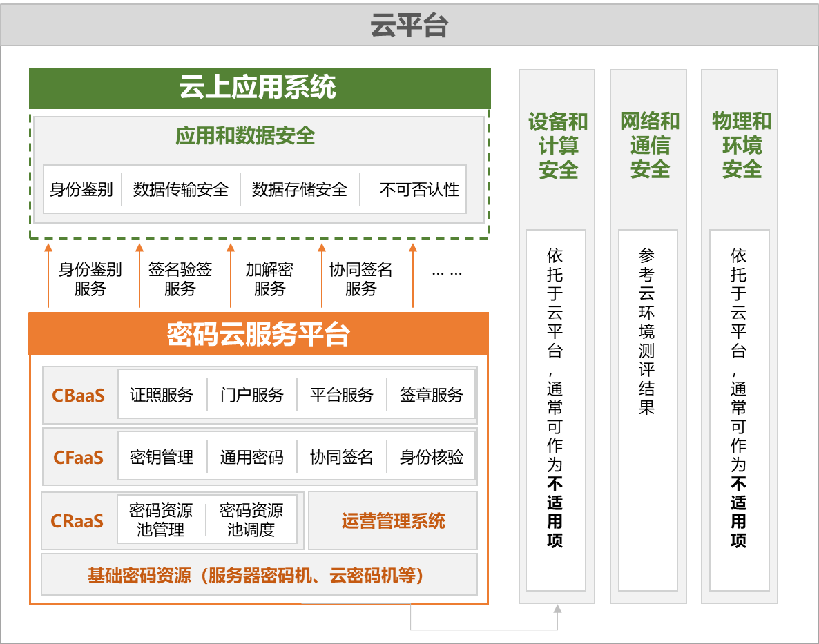Image resolution: width=819 pixels, height=644 pixels.
Task: Select the 运营管理系统 box
Action: [393, 520]
